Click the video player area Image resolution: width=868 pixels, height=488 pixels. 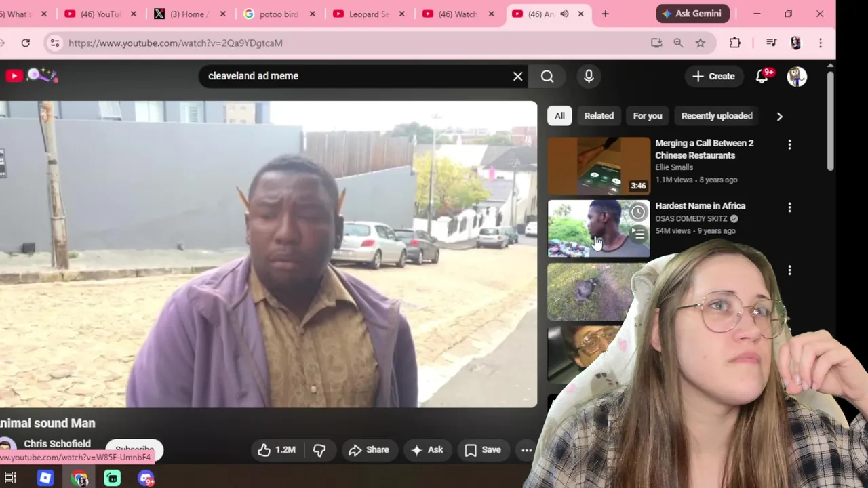coord(268,254)
